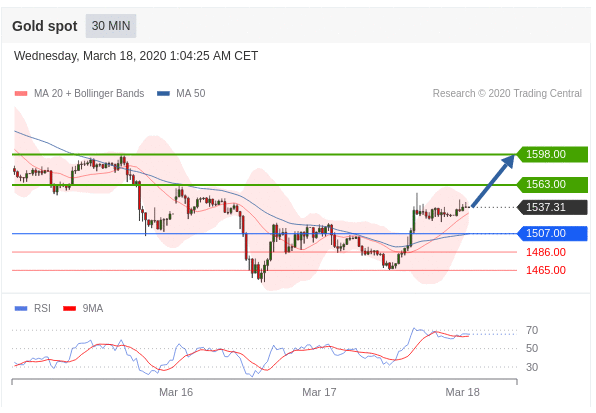Viewport: 596px width, 413px height.
Task: Click the 30 MIN timeframe badge
Action: (111, 26)
